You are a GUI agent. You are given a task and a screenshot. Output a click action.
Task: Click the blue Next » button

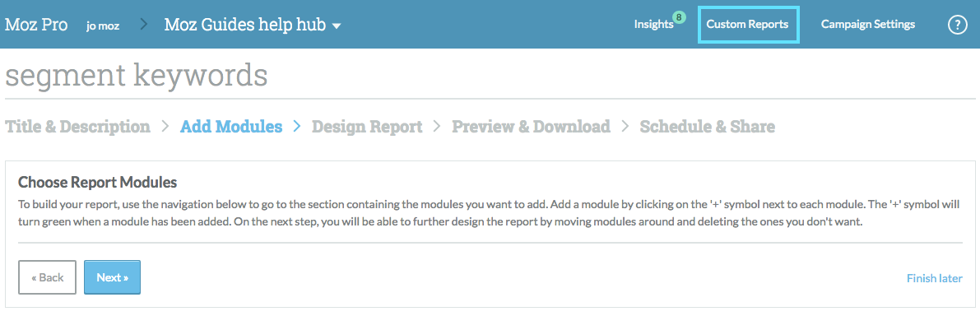pyautogui.click(x=113, y=277)
